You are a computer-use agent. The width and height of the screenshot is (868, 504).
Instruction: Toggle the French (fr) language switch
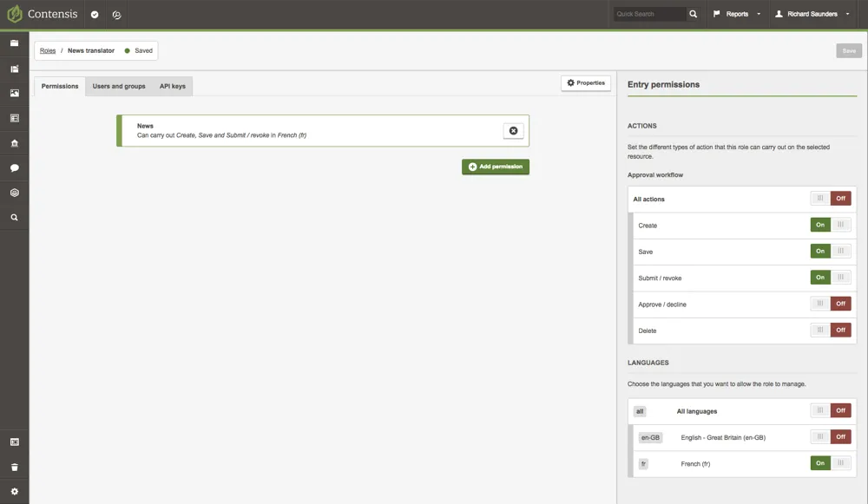[831, 463]
